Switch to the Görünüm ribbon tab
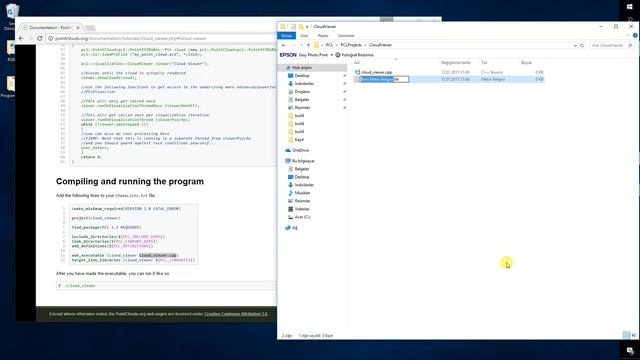This screenshot has height=360, width=640. pyautogui.click(x=346, y=36)
